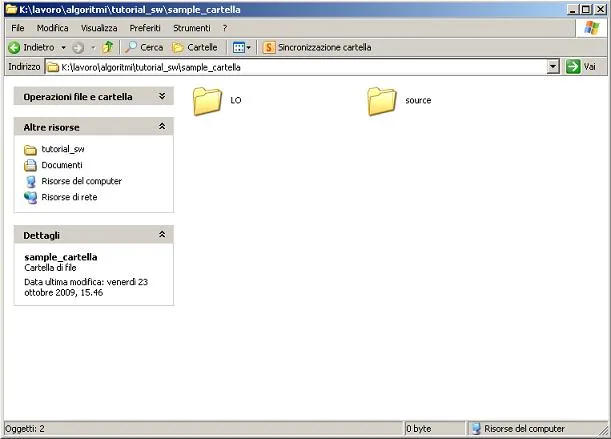
Task: Select the LO folder icon
Action: click(x=207, y=101)
